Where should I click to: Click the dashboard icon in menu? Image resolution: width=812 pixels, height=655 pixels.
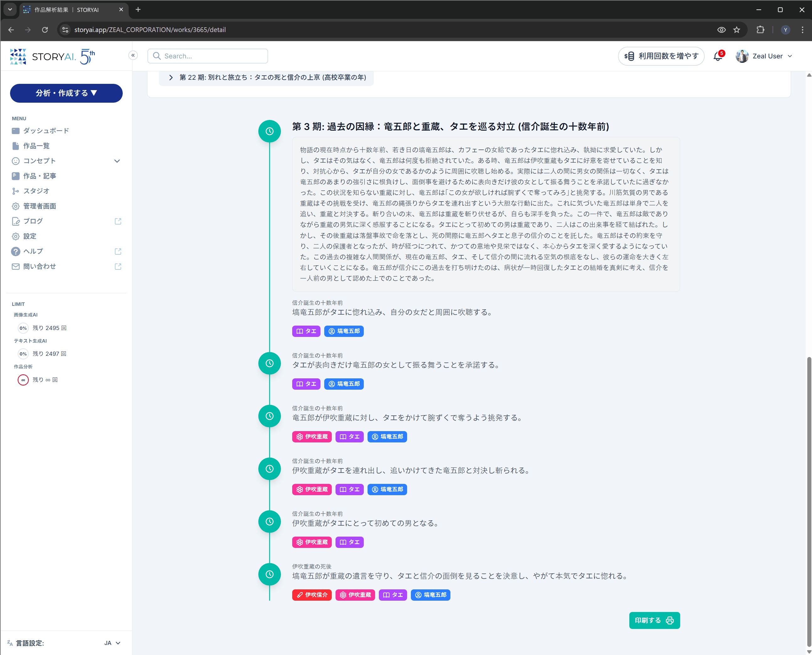coord(15,131)
